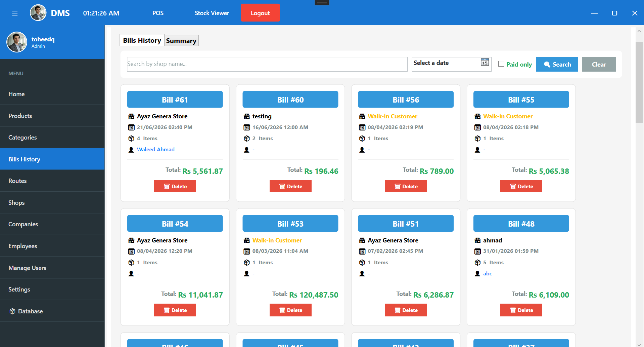Viewport: 644px width, 347px height.
Task: Delete Bill #48
Action: click(x=521, y=310)
